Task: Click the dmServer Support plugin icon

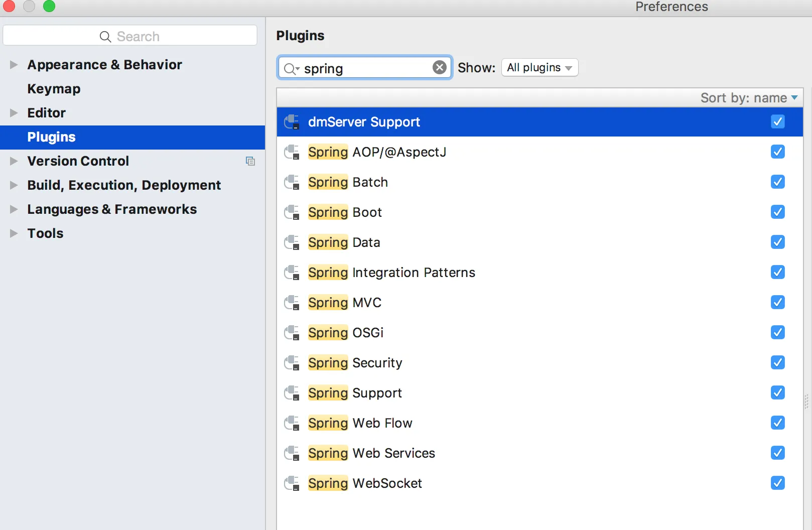Action: (x=292, y=122)
